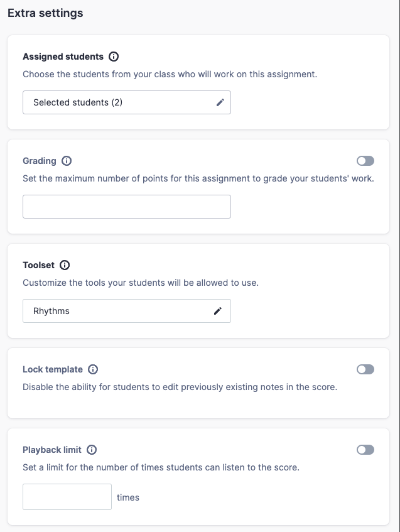This screenshot has height=532, width=400.
Task: Enable the Playback limit toggle
Action: [365, 450]
